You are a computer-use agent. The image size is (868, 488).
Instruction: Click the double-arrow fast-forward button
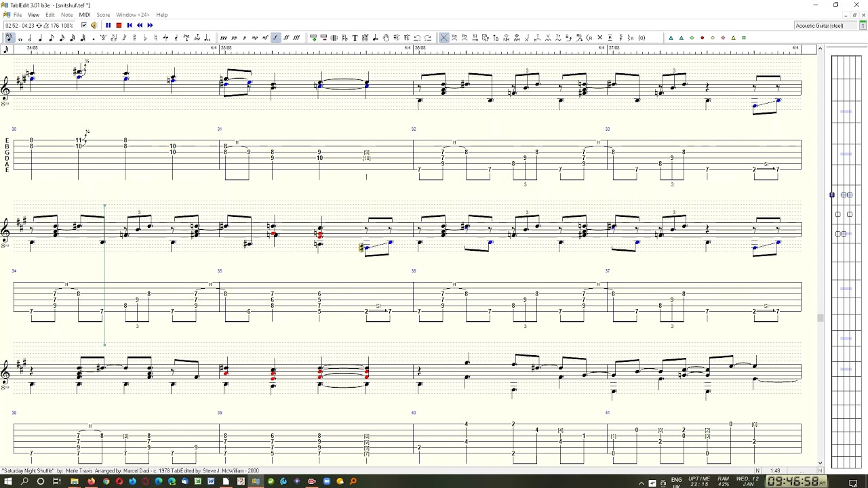point(150,26)
